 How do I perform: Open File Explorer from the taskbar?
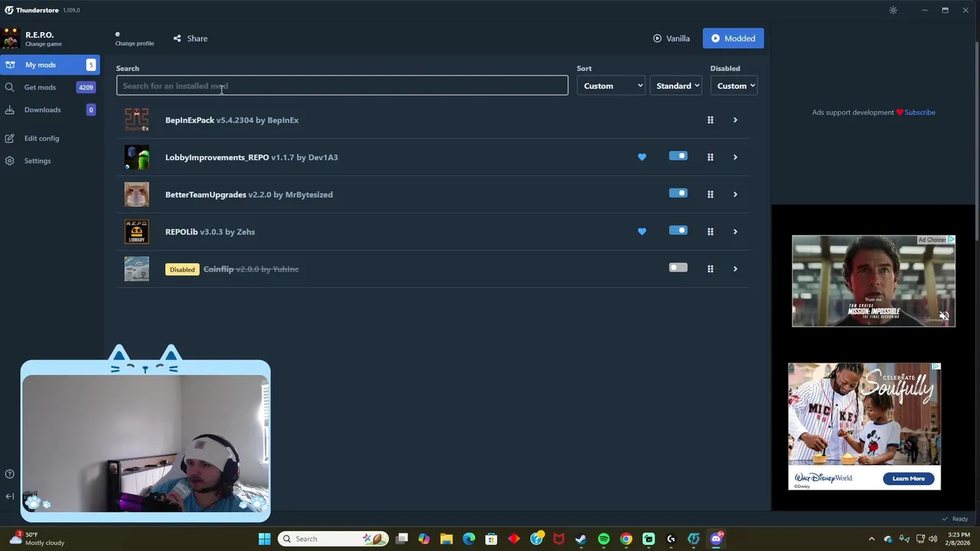click(446, 539)
